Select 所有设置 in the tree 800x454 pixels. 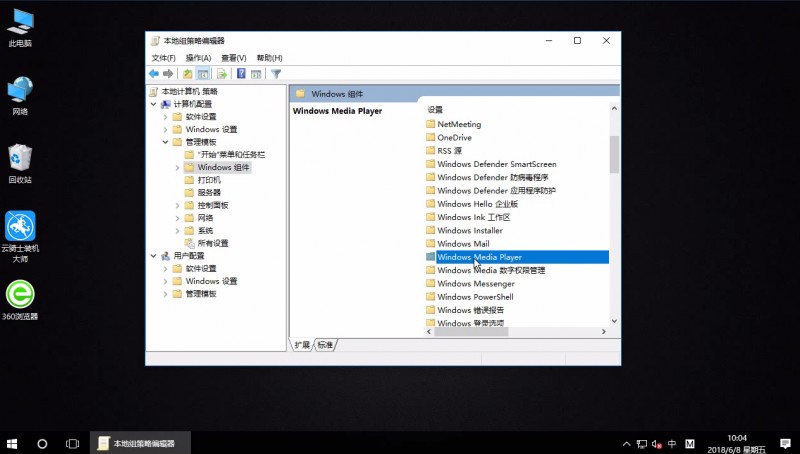pos(213,243)
